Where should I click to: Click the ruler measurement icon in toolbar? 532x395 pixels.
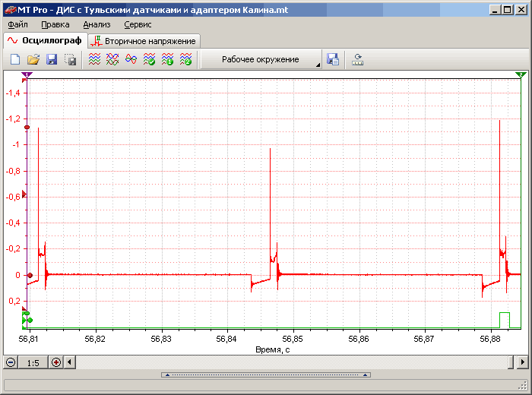point(357,59)
